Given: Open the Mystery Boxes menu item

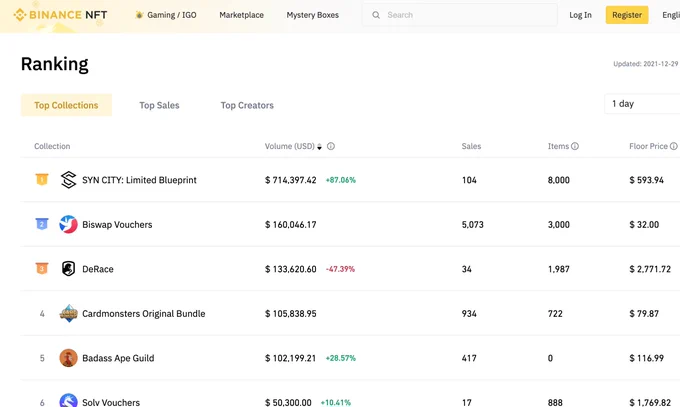Looking at the screenshot, I should tap(313, 15).
